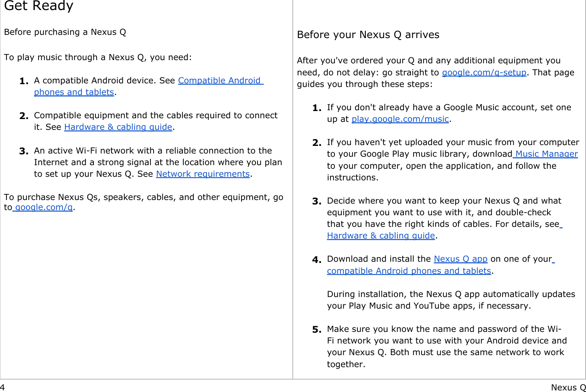Click 'If you don't already have a Google Music account' step
Screen dimensions: 586x392
point(449,113)
